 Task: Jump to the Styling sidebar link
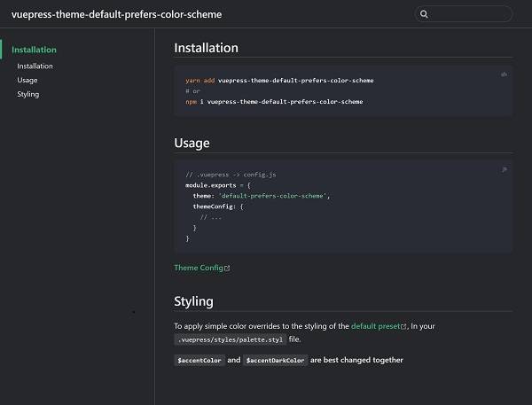point(28,94)
